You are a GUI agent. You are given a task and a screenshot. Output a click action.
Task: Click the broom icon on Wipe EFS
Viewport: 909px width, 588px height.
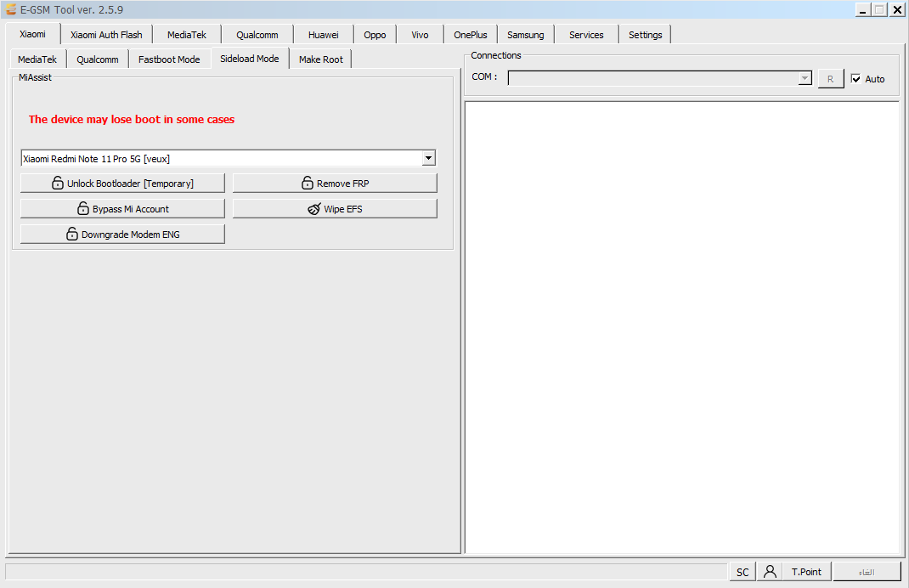(314, 209)
